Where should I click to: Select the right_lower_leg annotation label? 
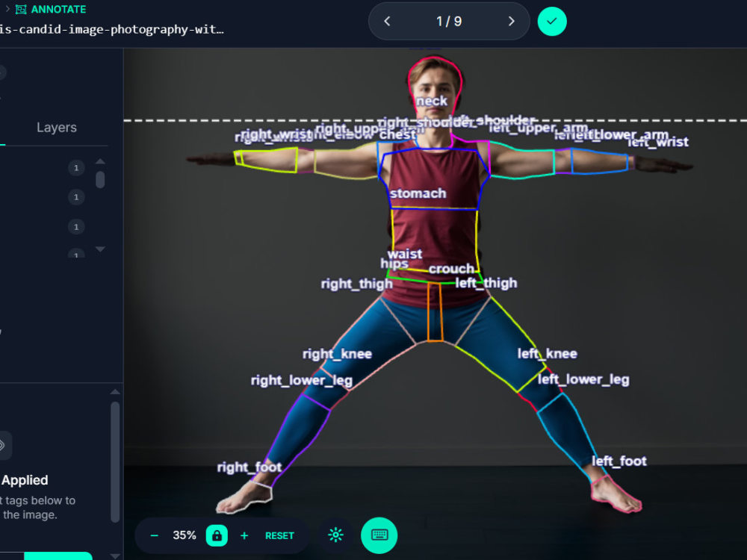(302, 381)
